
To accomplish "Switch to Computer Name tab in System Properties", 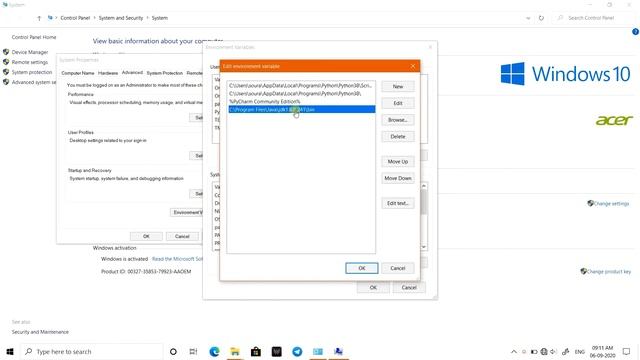I will point(78,73).
